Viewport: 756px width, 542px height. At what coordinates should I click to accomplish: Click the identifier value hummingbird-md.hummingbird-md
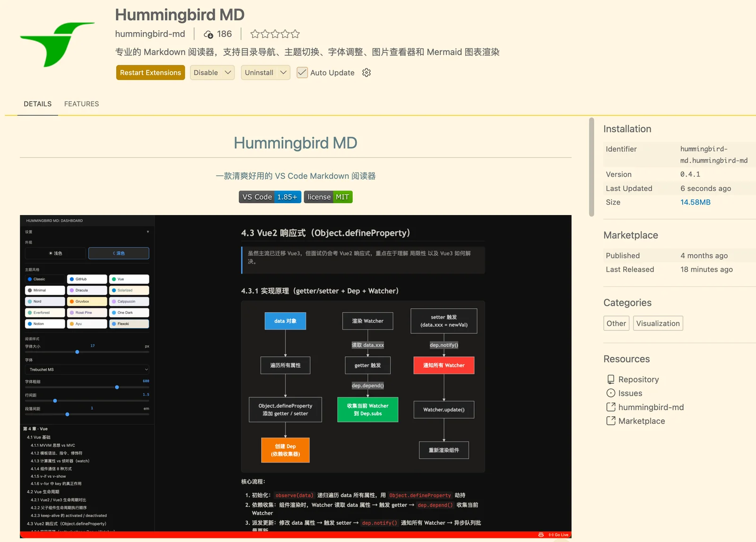click(714, 155)
